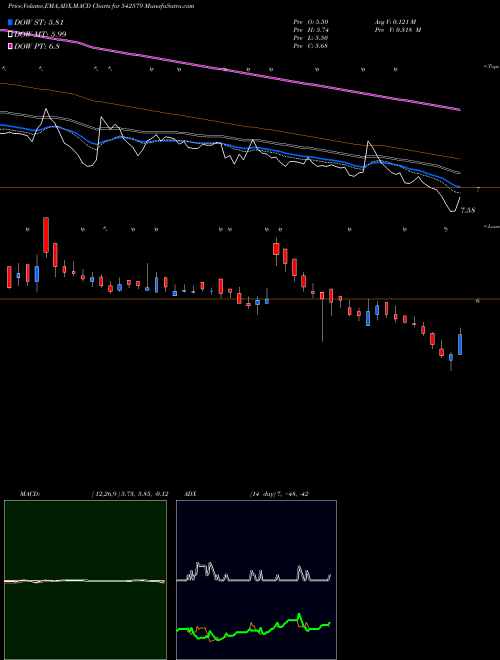The height and width of the screenshot is (660, 500).
Task: Click the chart title mentioning MunafaSutra.com
Action: (x=101, y=6)
